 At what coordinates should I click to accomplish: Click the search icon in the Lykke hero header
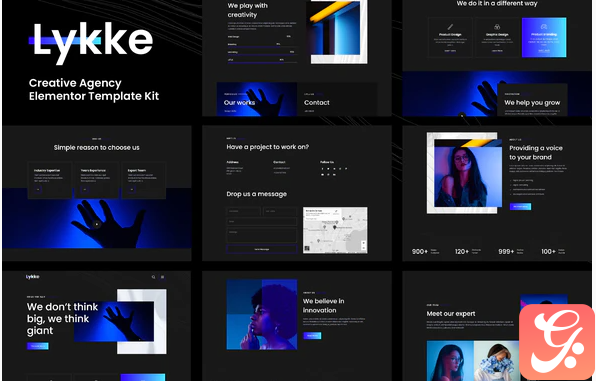click(x=154, y=277)
